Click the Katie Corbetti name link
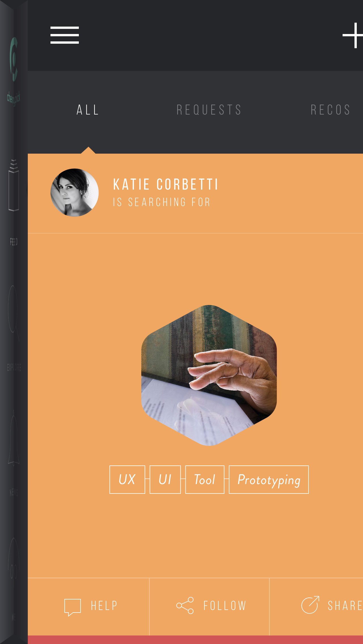The image size is (363, 644). 166,185
